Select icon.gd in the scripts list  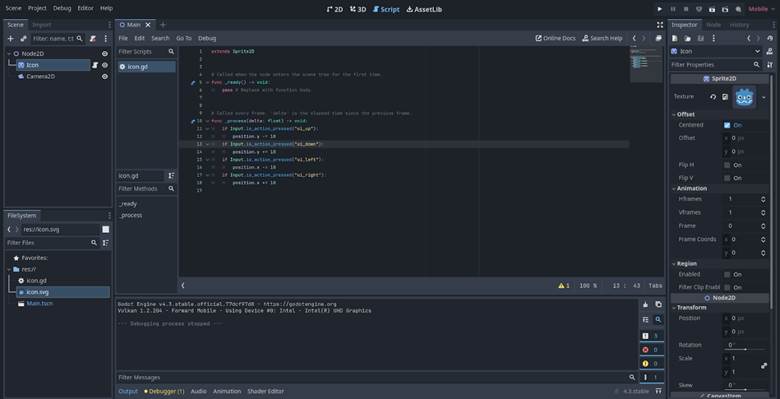click(x=147, y=67)
